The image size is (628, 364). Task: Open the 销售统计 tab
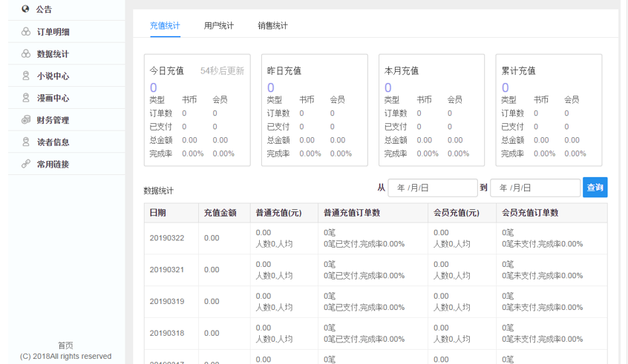click(x=272, y=26)
